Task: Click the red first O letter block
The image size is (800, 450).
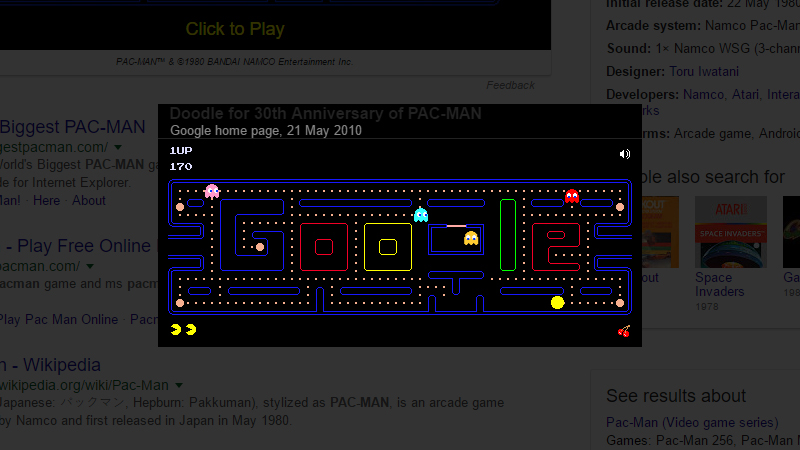Action: 324,247
